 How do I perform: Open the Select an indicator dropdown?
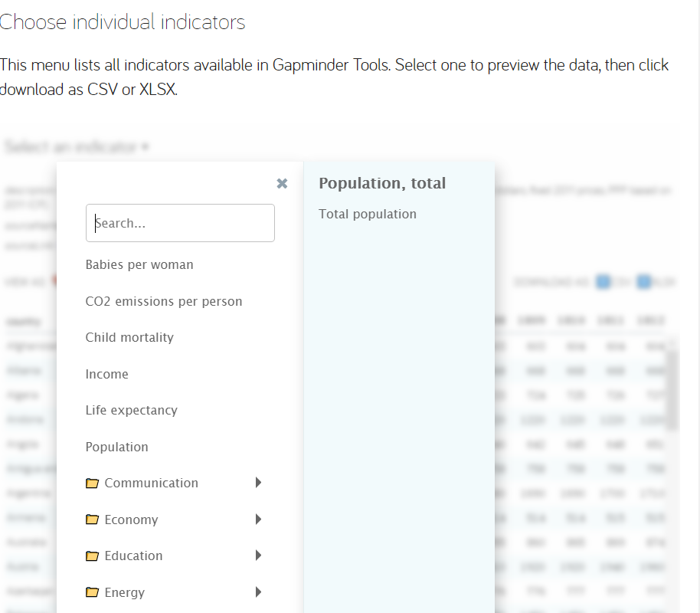coord(76,146)
